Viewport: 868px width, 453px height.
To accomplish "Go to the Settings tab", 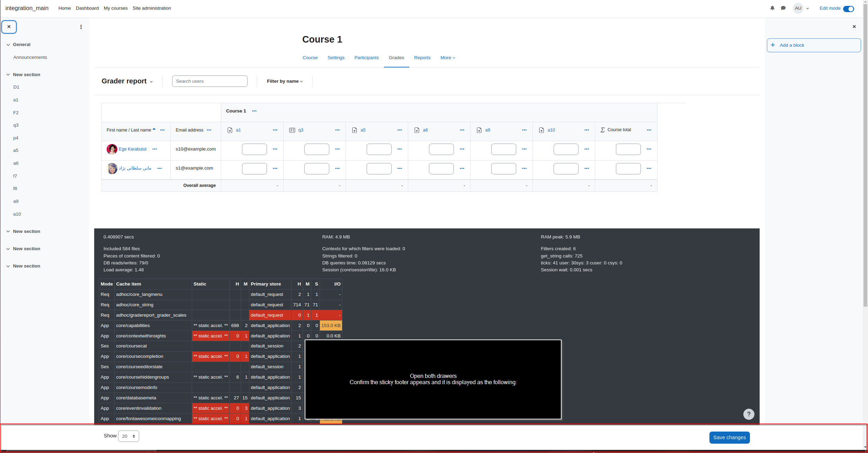I will pyautogui.click(x=336, y=58).
